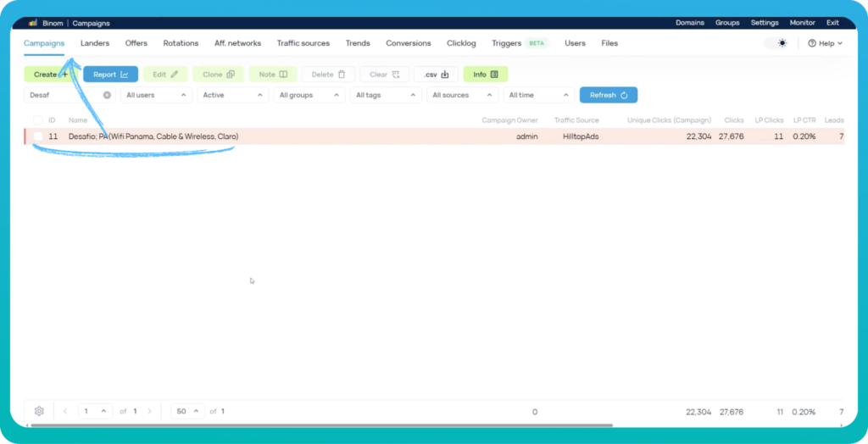Open the All sources dropdown
The width and height of the screenshot is (868, 444).
pos(462,95)
